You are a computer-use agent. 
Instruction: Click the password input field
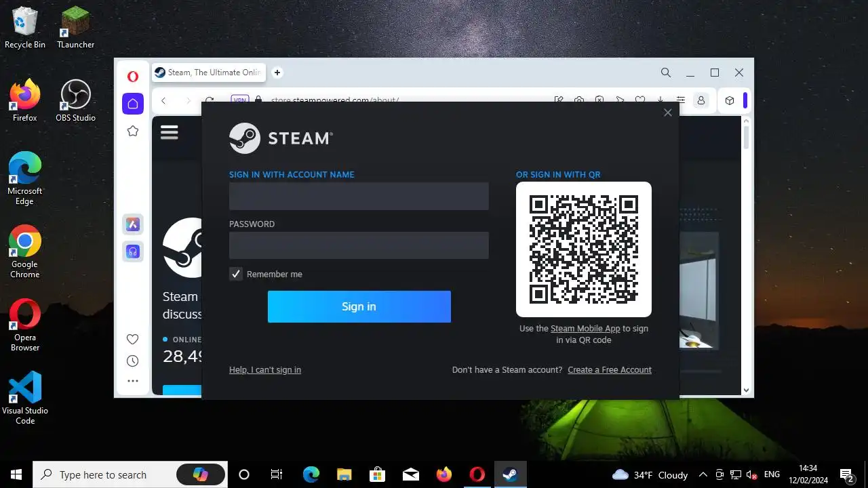click(x=359, y=245)
